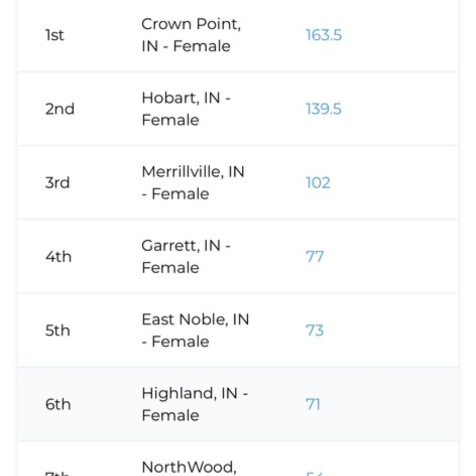Select the 2nd place label
476x476 pixels.
click(x=59, y=109)
